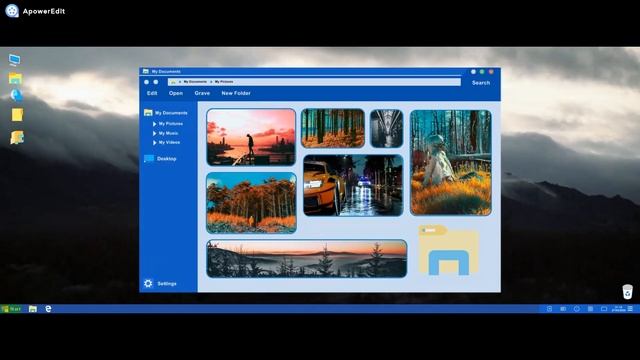Image resolution: width=640 pixels, height=360 pixels.
Task: Click the address bar field
Action: [314, 82]
